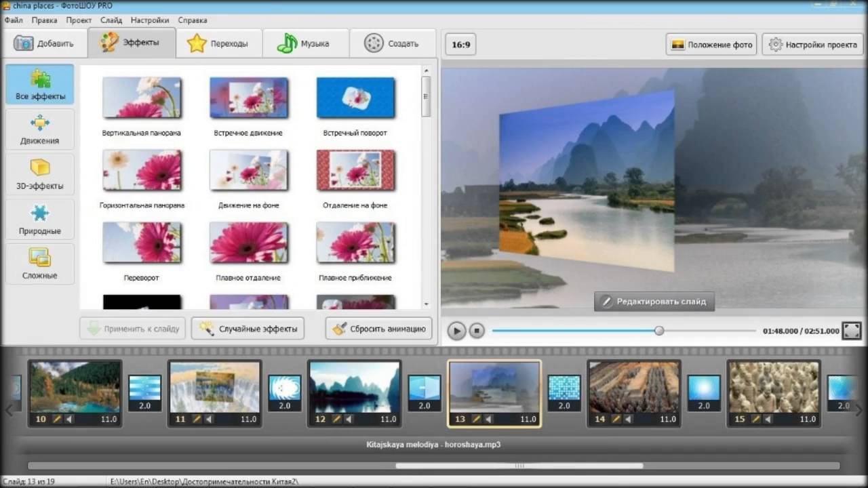The image size is (868, 488).
Task: Open the Проект menu
Action: (x=79, y=20)
